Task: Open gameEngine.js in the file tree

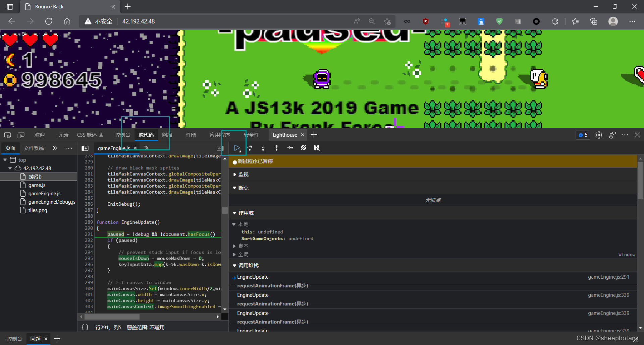Action: [x=44, y=193]
